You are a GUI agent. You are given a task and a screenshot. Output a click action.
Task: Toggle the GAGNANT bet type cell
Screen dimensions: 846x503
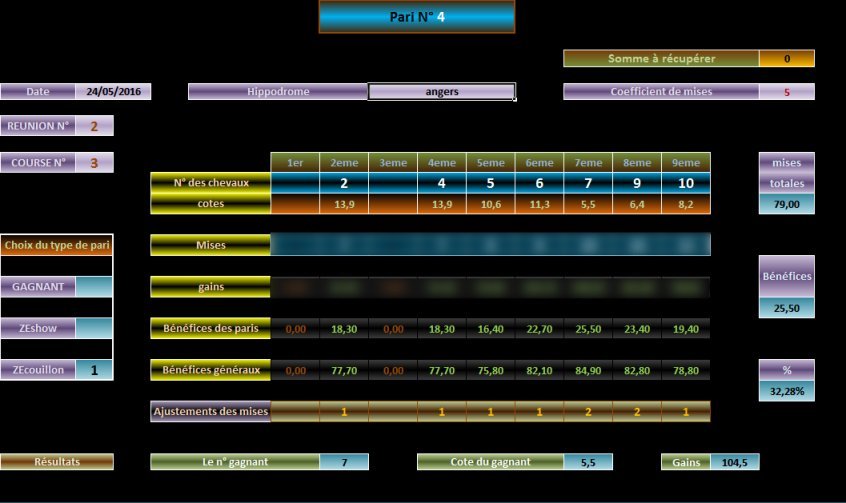94,287
